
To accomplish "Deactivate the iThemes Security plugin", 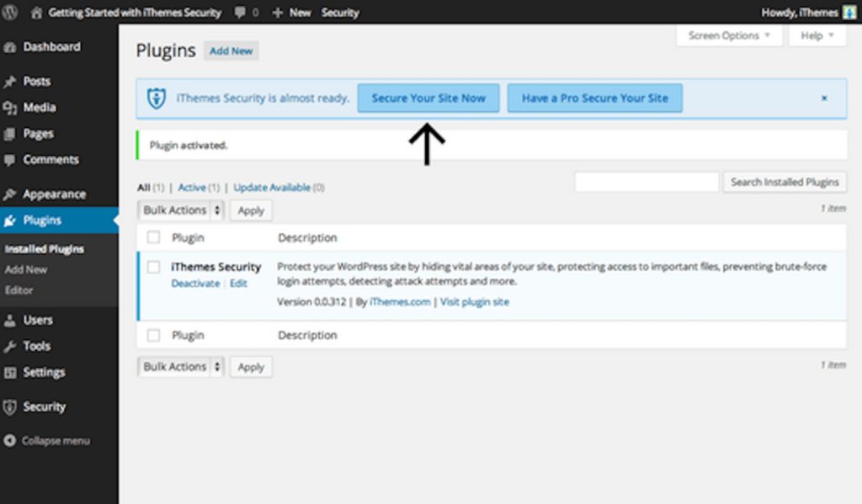I will pyautogui.click(x=195, y=284).
